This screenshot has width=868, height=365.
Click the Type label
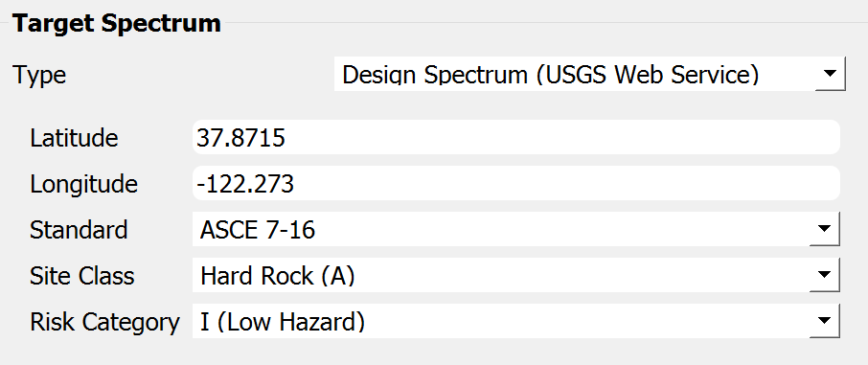pos(39,75)
